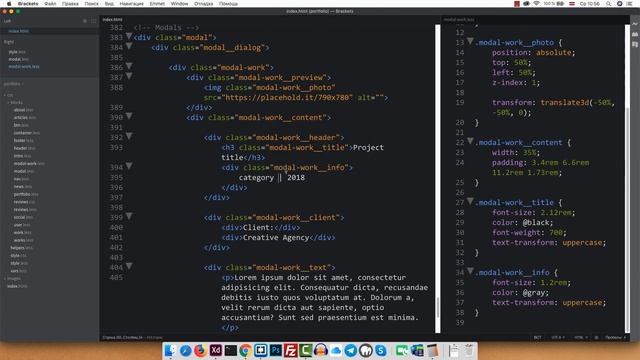Open the cloud app icon in Dock
Viewport: 640px width, 360px height.
(336, 350)
